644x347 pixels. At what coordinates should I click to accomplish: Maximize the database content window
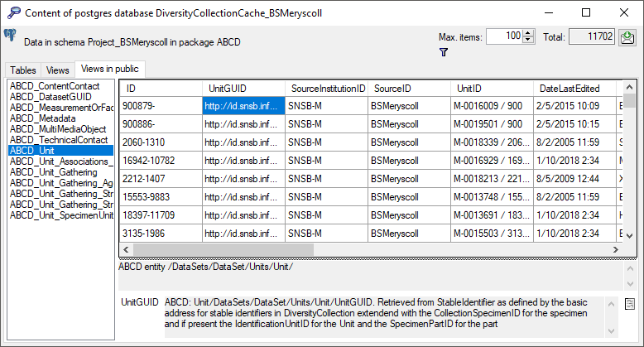point(586,12)
